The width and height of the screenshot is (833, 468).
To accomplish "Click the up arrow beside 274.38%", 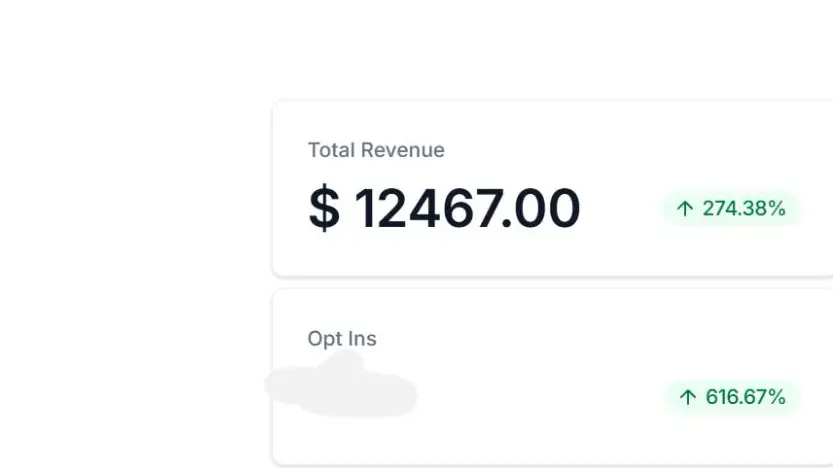I will point(685,209).
